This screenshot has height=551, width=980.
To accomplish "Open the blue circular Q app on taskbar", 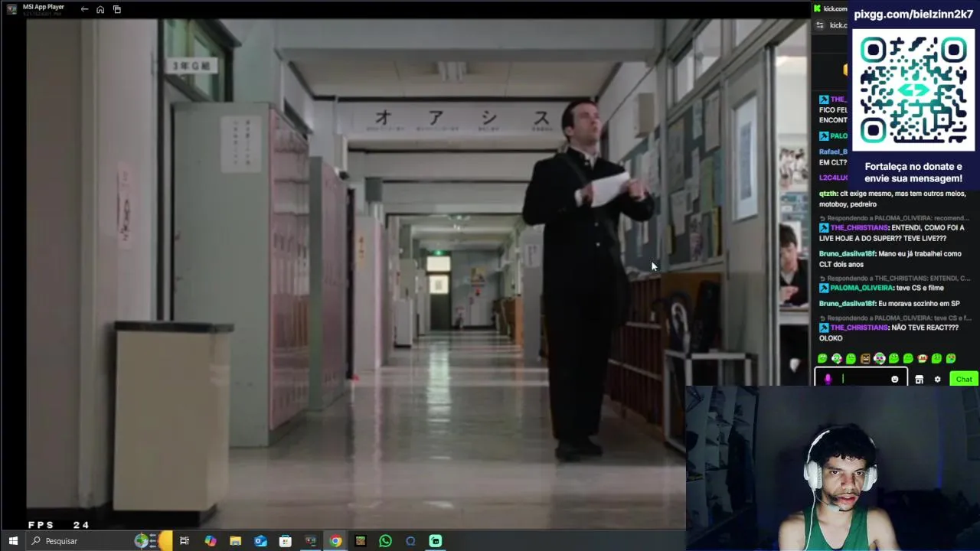I will [410, 541].
